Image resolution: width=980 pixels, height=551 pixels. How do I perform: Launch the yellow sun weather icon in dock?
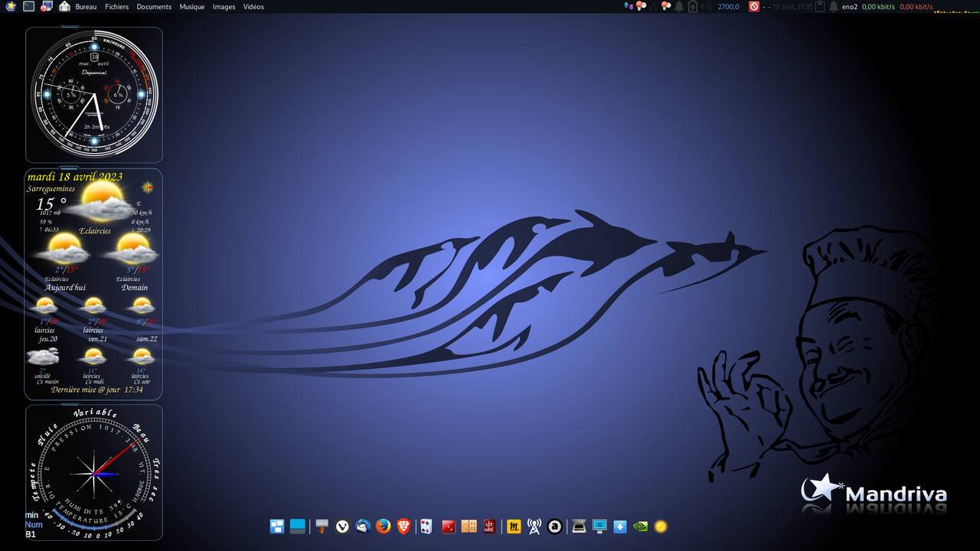pos(661,527)
